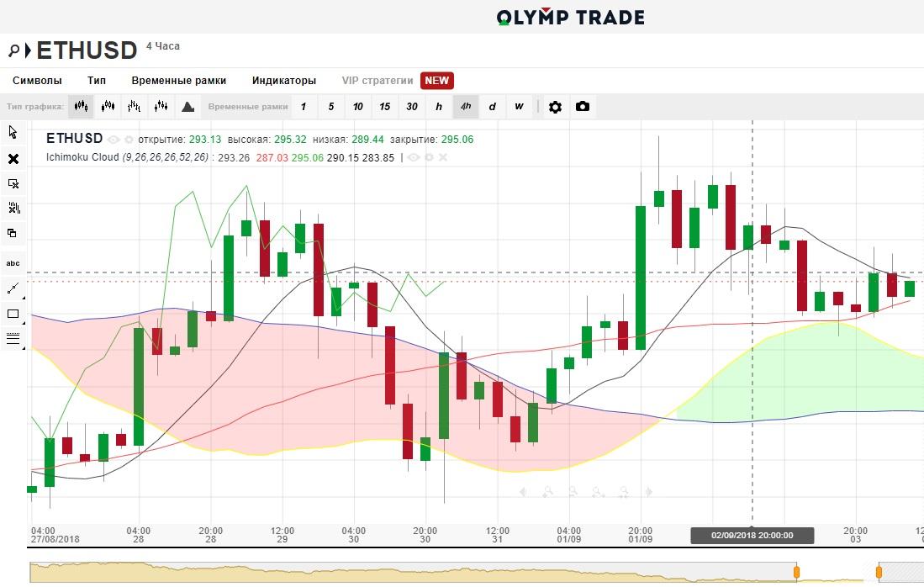Switch to the 10 minute timeframe
This screenshot has height=587, width=924.
357,107
